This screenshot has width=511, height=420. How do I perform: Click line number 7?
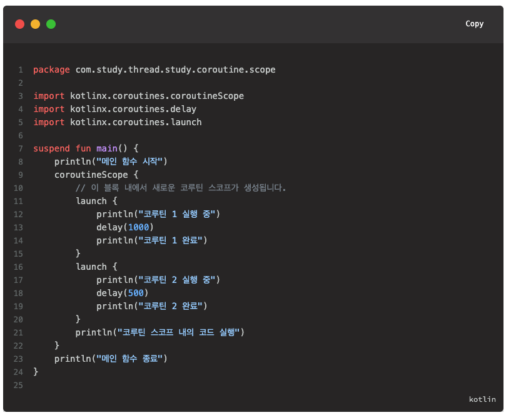coord(21,149)
